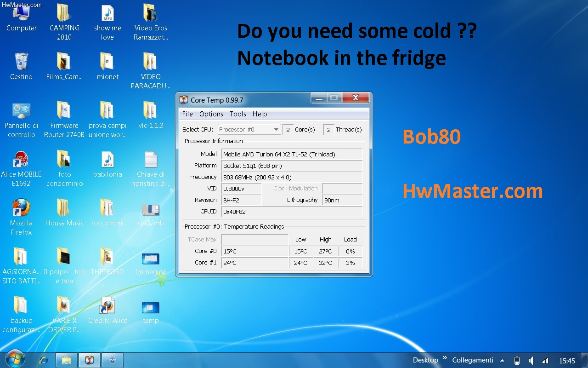
Task: Click the round M taskbar application button
Action: [113, 360]
